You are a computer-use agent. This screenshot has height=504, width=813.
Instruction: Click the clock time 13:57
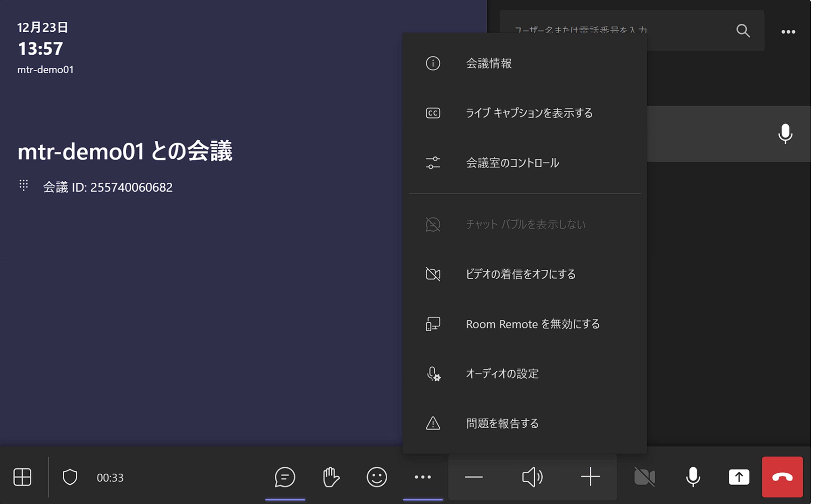click(x=40, y=48)
